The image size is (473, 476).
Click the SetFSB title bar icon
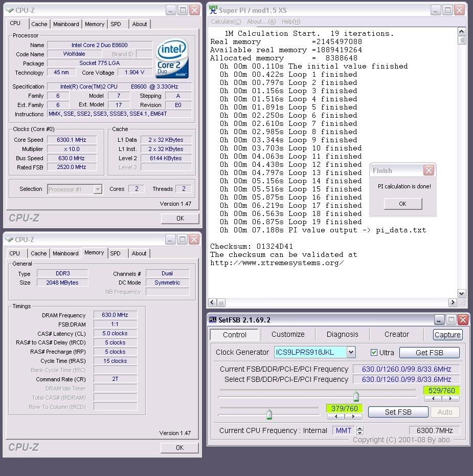tap(213, 319)
